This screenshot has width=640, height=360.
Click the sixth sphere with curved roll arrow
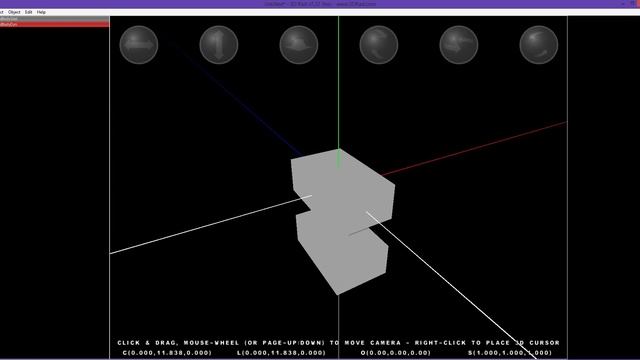coord(539,45)
